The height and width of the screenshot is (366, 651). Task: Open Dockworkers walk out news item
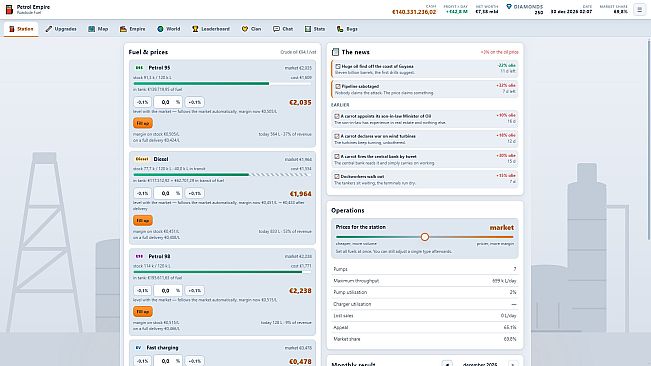(424, 179)
